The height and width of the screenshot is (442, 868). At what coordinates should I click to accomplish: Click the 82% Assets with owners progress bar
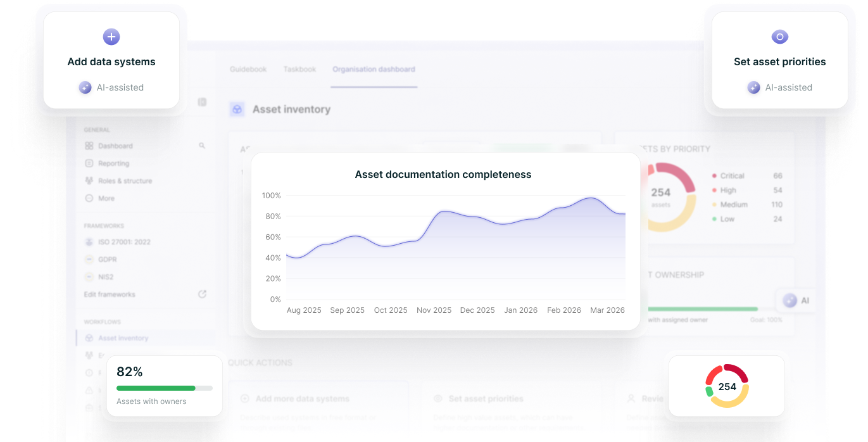[x=165, y=388]
